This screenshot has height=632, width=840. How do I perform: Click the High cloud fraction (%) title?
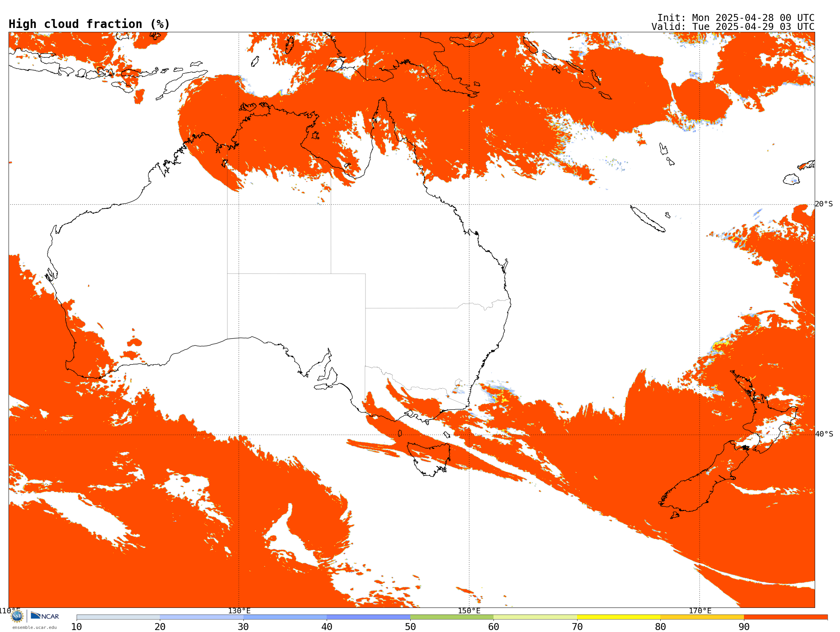[x=89, y=24]
